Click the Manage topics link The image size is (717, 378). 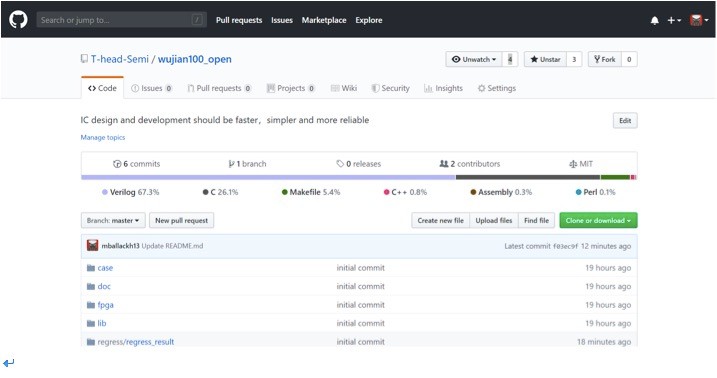(102, 137)
